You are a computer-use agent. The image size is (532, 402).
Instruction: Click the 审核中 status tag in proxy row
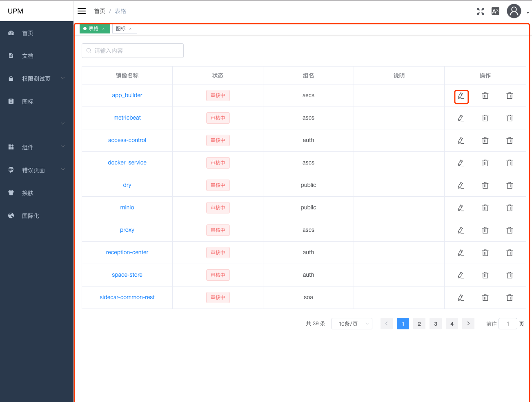tap(218, 230)
